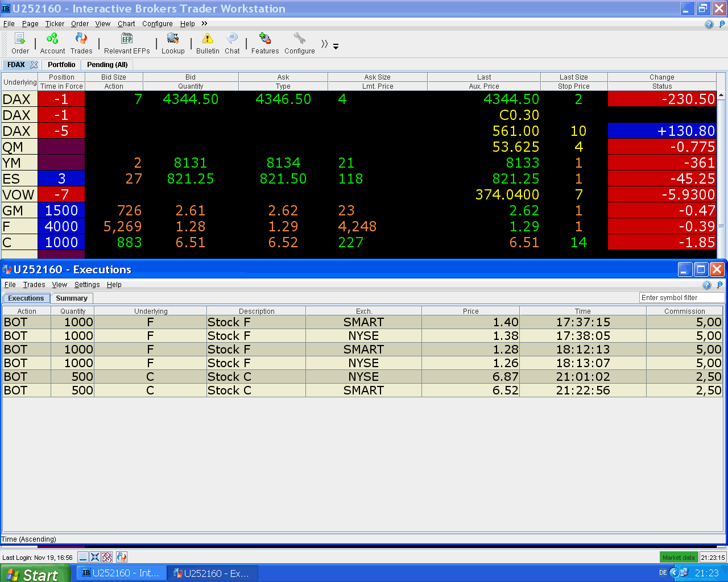Expand more menus chevron after Help

point(204,23)
